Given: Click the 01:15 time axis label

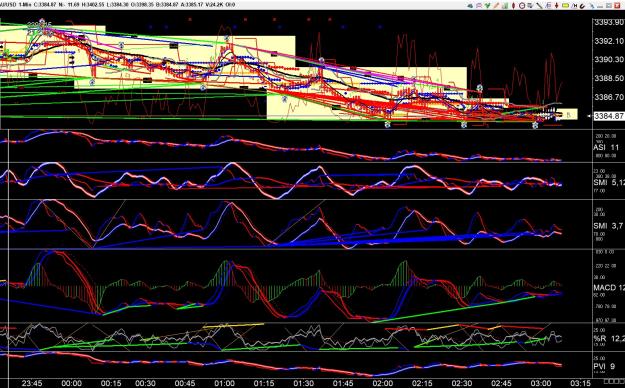Looking at the screenshot, I should [x=264, y=383].
